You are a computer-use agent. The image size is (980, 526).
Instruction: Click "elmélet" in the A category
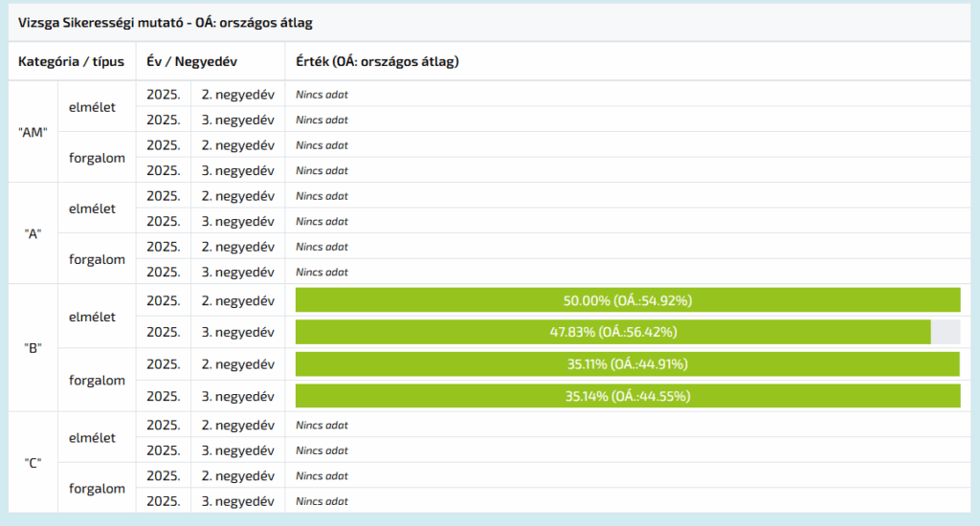coord(92,208)
